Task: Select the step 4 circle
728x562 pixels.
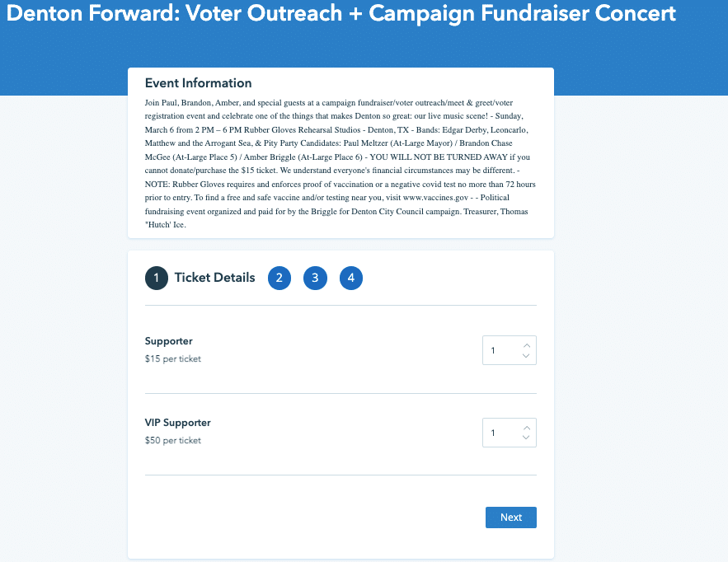Action: tap(350, 278)
